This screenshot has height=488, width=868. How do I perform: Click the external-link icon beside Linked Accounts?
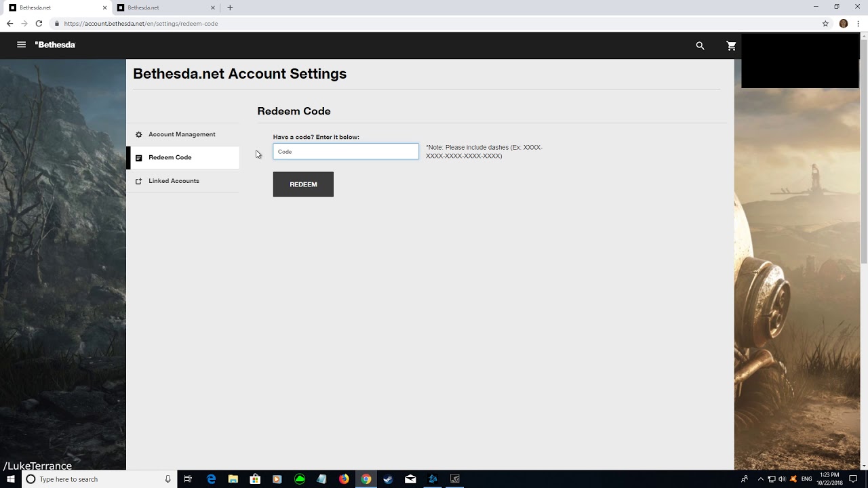139,181
